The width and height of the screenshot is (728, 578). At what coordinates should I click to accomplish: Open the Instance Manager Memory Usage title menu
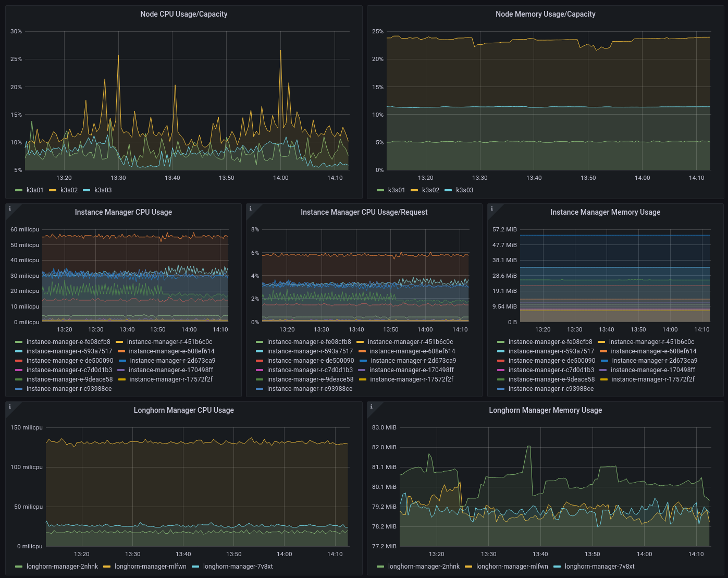[x=606, y=212]
